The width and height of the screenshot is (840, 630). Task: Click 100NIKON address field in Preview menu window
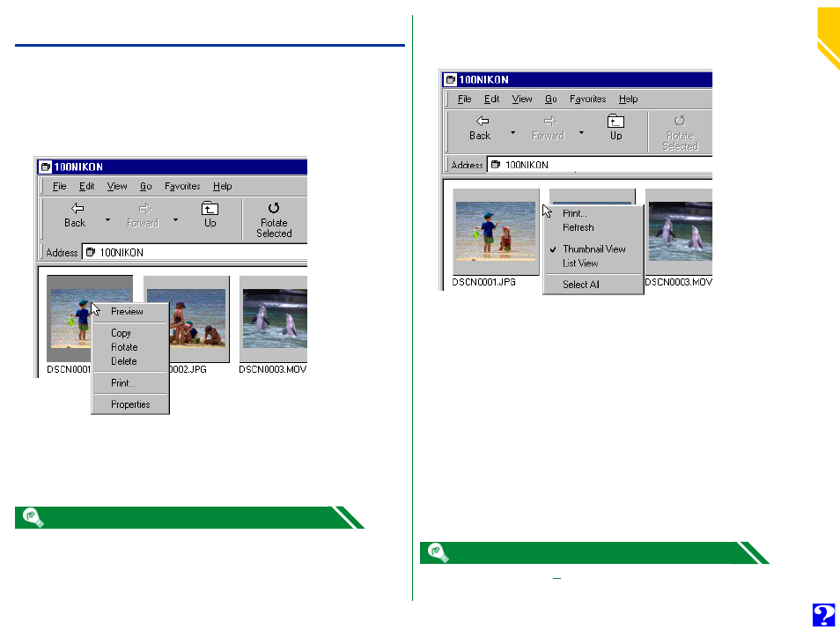click(195, 252)
